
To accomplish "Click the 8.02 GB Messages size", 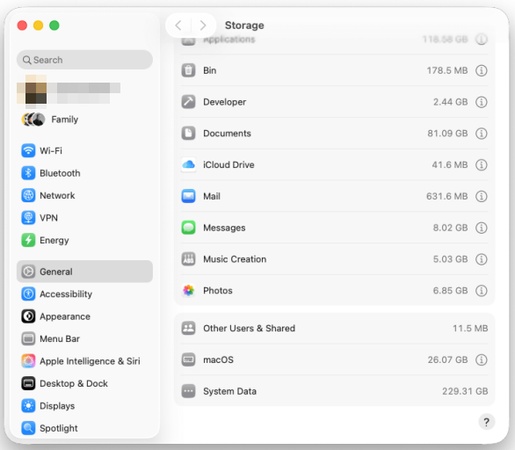I will click(450, 228).
